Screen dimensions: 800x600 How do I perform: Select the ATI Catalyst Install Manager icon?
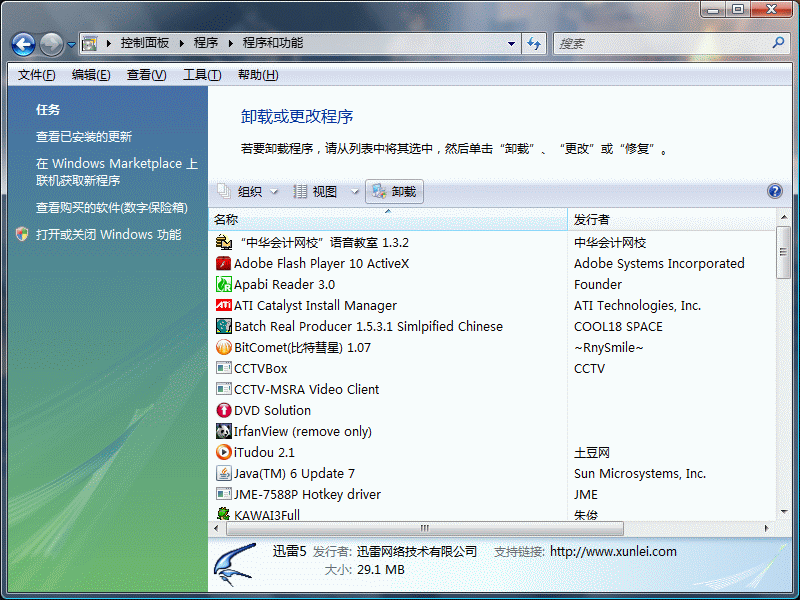click(223, 305)
